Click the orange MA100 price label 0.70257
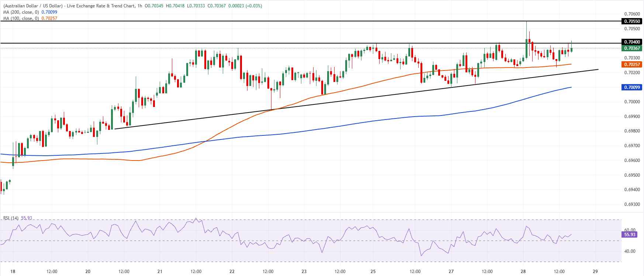Image resolution: width=644 pixels, height=276 pixels. (x=632, y=65)
